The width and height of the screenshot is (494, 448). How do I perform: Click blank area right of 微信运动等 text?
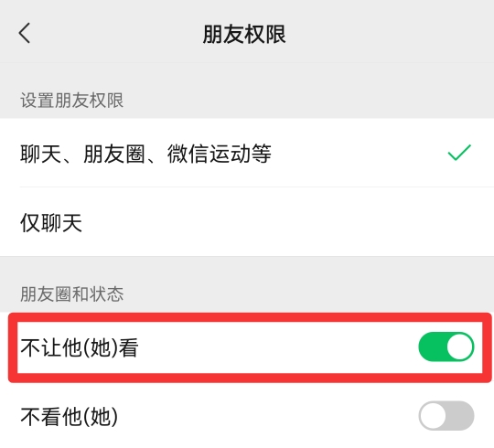click(x=356, y=153)
